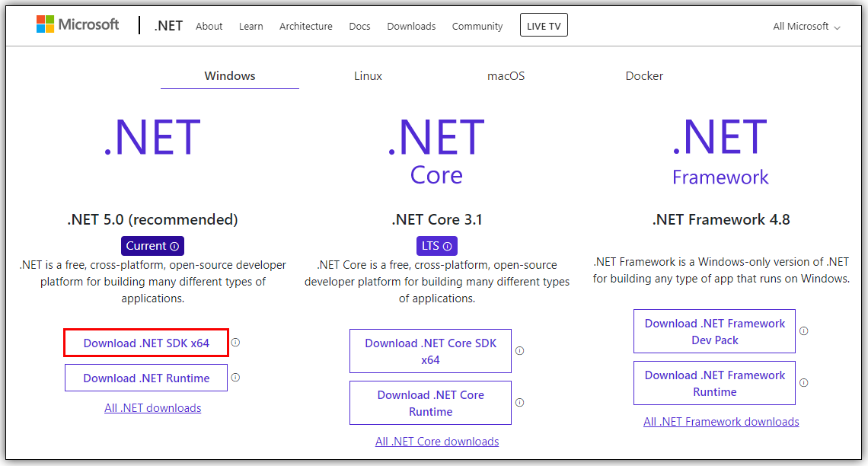Click the large .NET Core logo
This screenshot has height=466, width=868.
point(437,152)
